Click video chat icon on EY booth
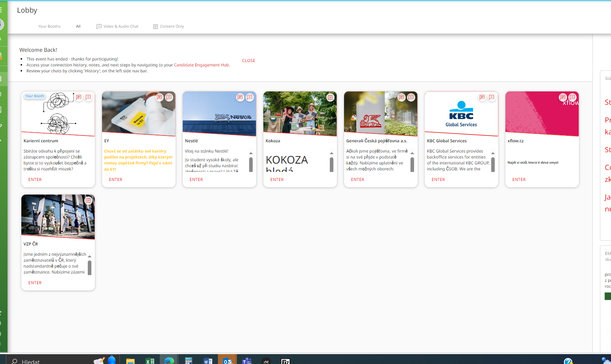611x364 pixels. coord(169,97)
